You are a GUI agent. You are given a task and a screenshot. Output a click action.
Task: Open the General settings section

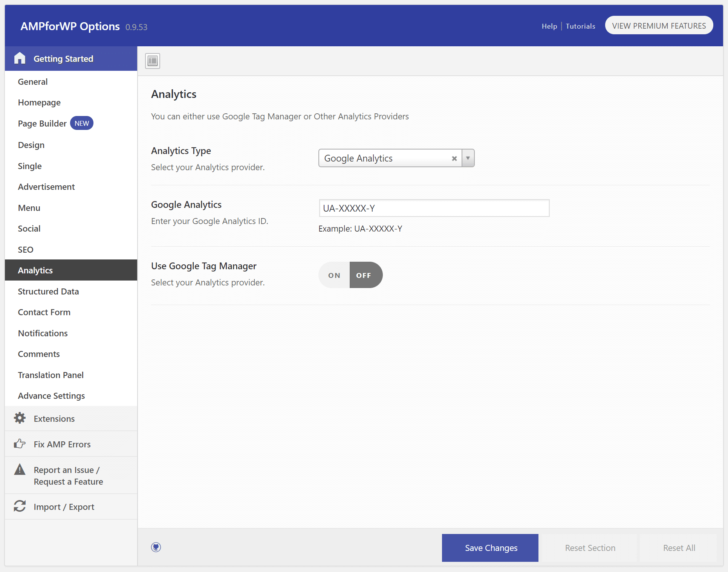pyautogui.click(x=71, y=82)
